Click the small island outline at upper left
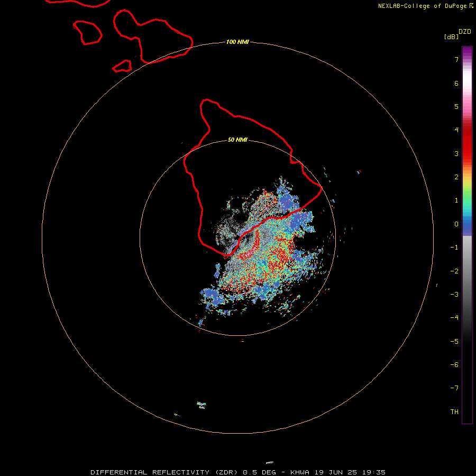The width and height of the screenshot is (476, 476). [x=87, y=32]
